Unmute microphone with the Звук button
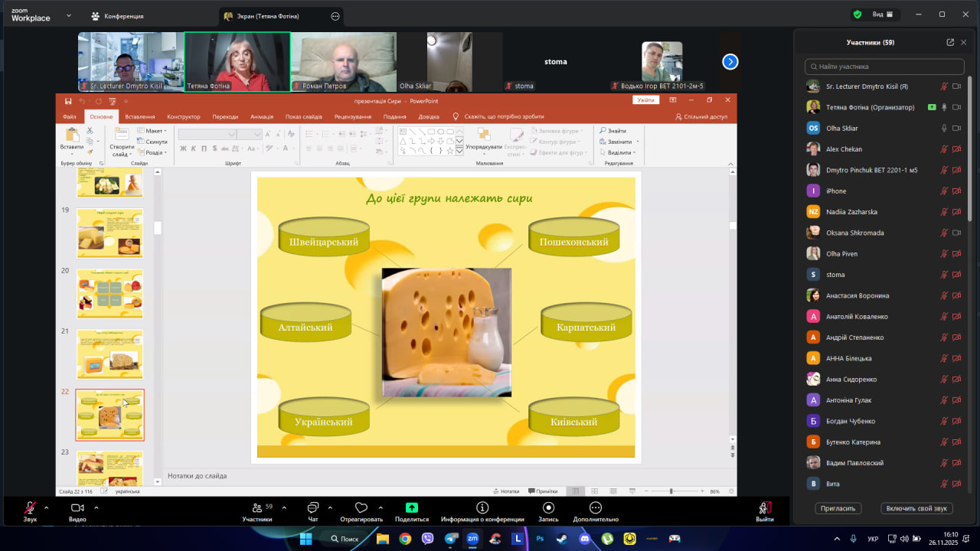Image resolution: width=980 pixels, height=551 pixels. coord(30,508)
